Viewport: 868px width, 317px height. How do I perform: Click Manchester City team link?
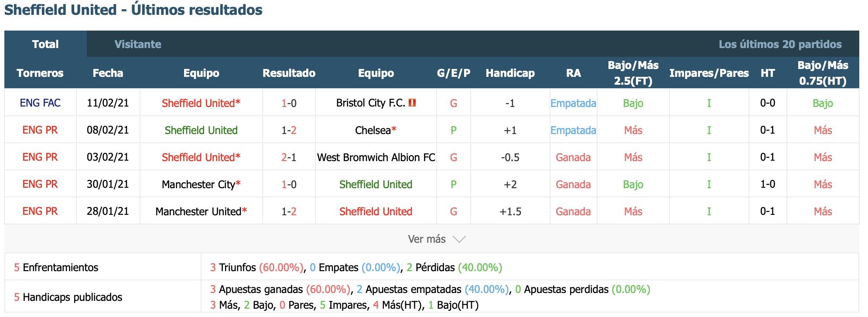(198, 184)
